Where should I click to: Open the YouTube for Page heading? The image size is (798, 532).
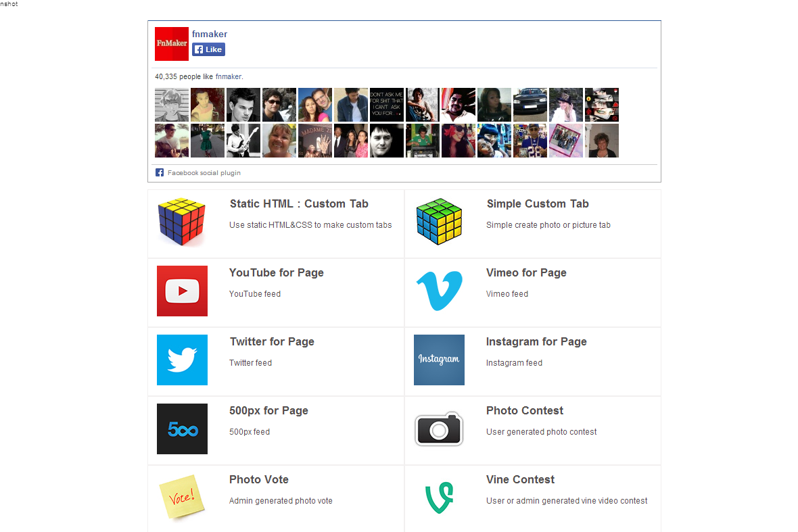[277, 273]
